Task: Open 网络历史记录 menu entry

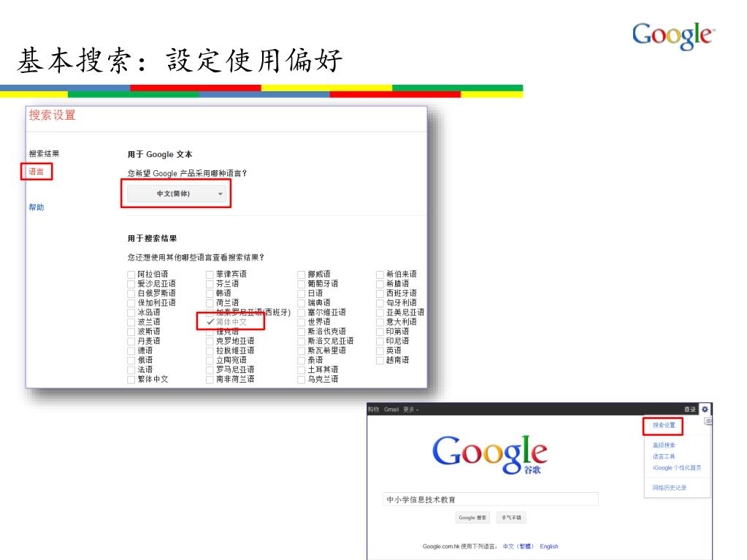Action: click(670, 488)
